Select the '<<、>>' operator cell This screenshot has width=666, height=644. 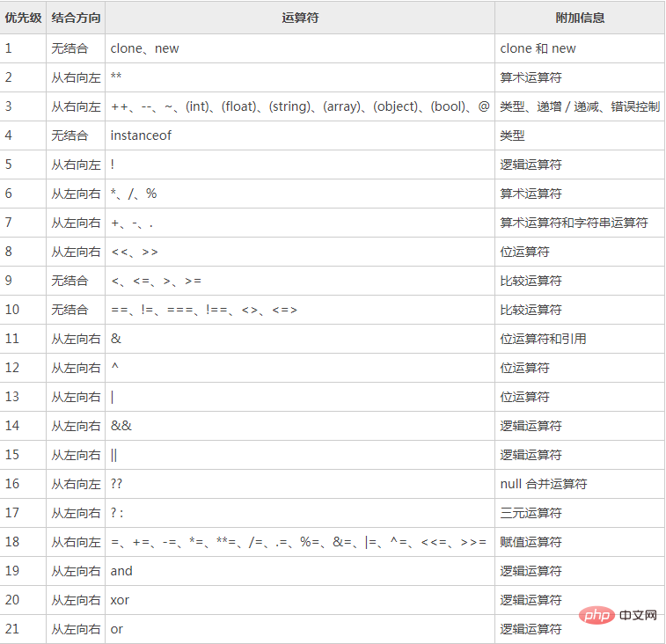[300, 252]
